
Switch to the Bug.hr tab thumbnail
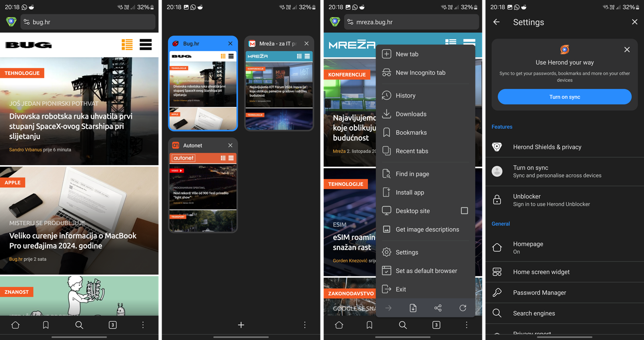[203, 90]
